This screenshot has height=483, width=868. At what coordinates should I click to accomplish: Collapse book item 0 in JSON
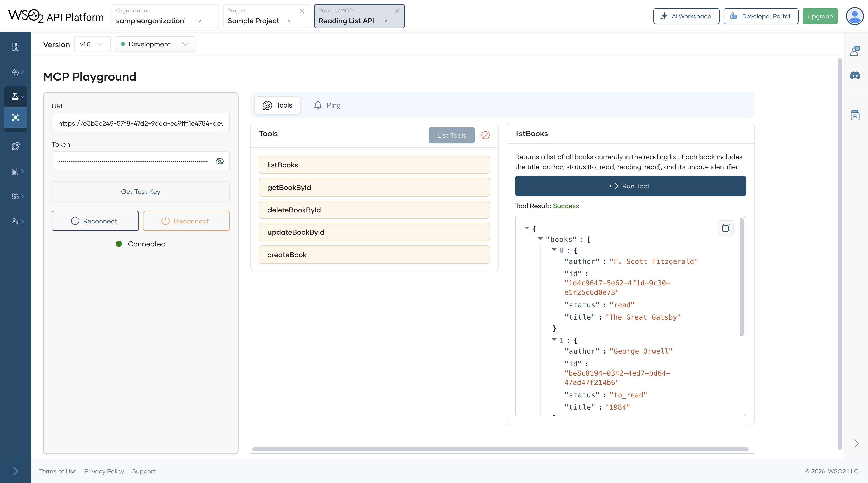554,250
